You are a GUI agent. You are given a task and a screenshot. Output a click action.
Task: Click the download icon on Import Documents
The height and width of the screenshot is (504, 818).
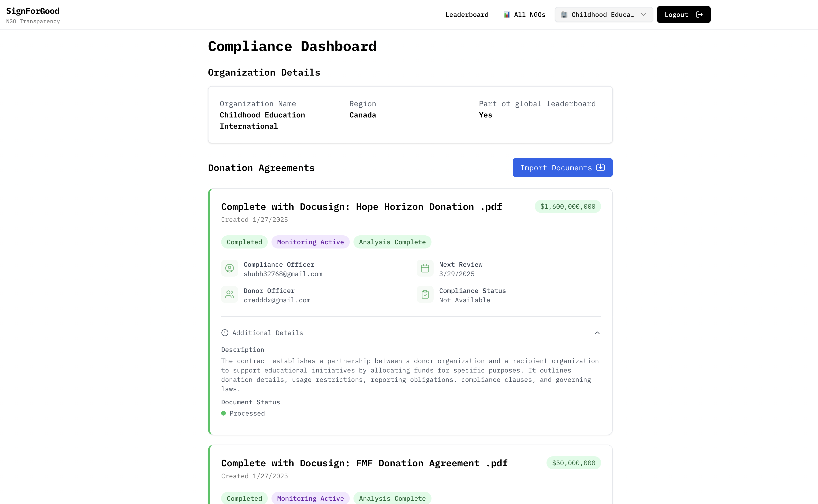(x=600, y=167)
